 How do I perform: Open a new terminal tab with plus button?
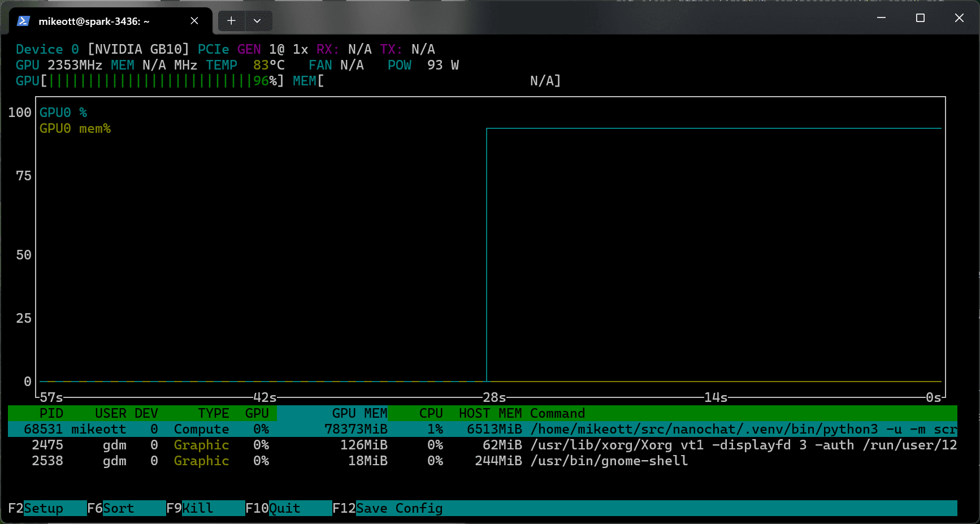(x=231, y=21)
